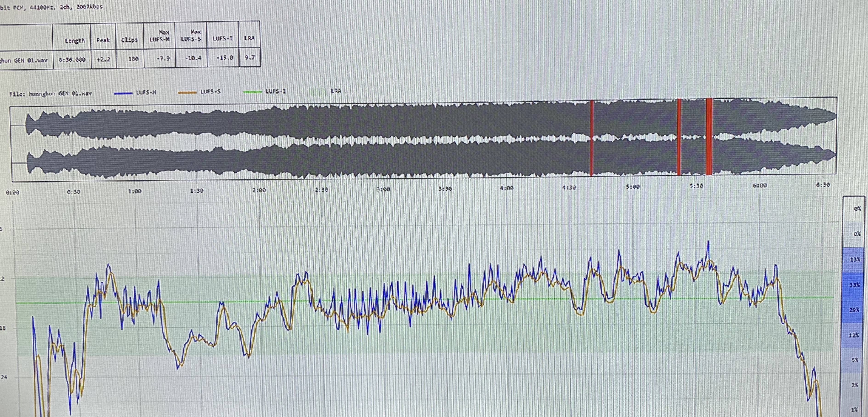The width and height of the screenshot is (868, 417).
Task: Click the 3:30 time axis label
Action: pos(445,189)
